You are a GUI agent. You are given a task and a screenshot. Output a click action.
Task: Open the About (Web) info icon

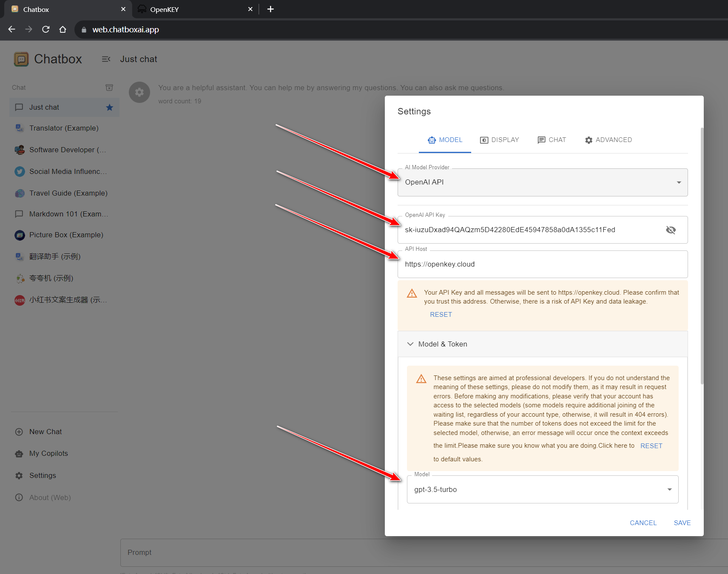19,497
